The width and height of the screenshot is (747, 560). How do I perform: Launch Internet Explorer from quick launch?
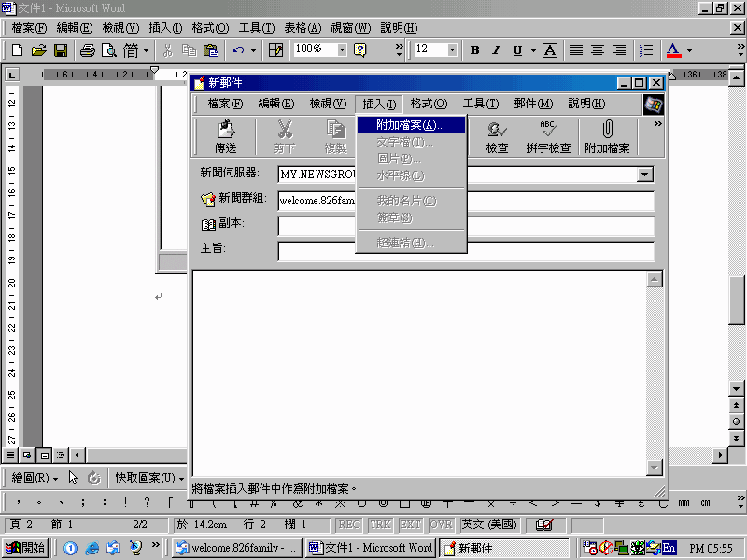pos(92,548)
